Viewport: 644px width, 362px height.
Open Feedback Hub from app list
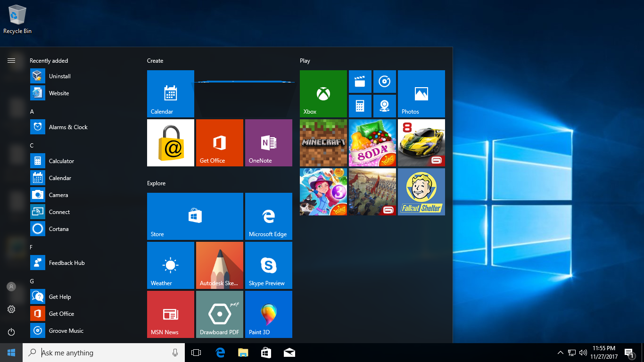(x=84, y=263)
